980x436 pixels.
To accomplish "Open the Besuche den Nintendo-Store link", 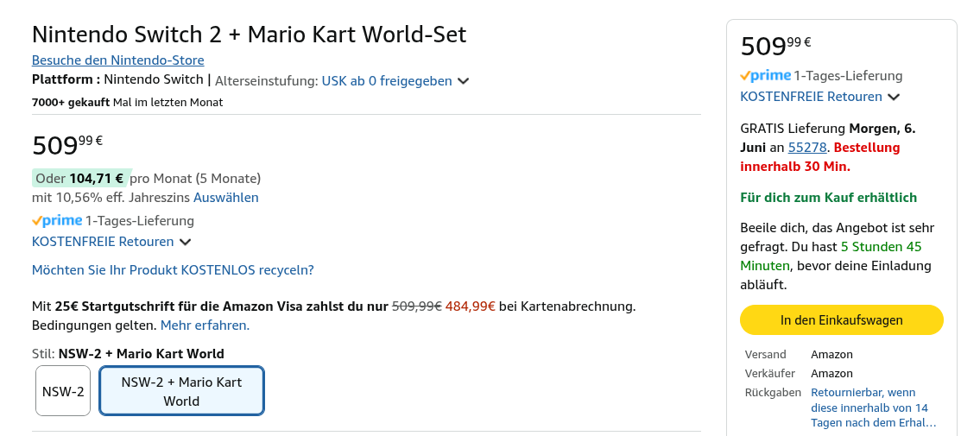I will (117, 60).
